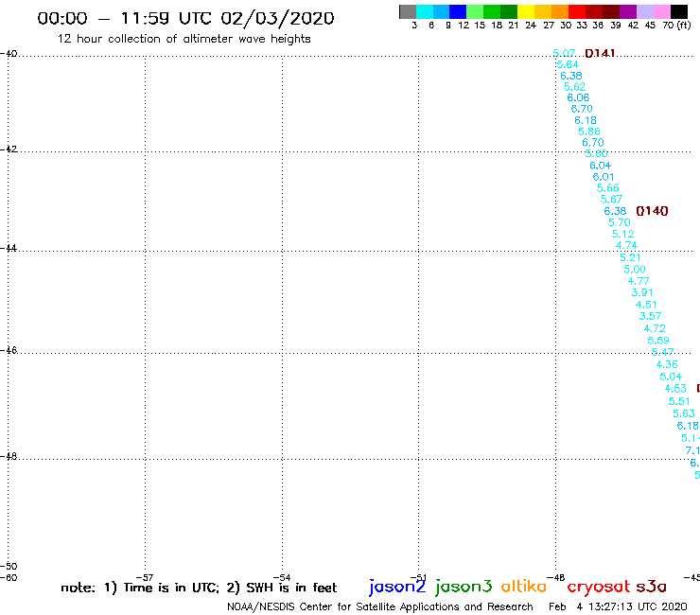Click the 4.51 wave height value

click(646, 305)
